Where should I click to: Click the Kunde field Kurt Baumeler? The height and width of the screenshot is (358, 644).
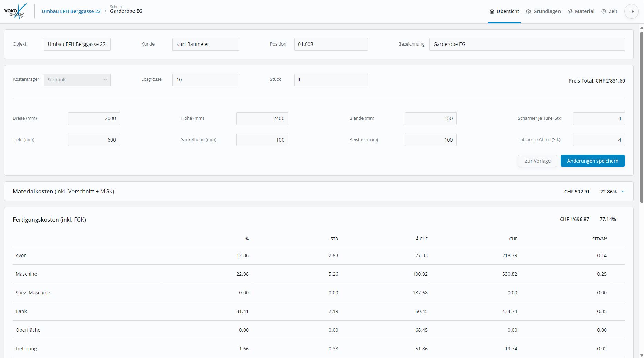[x=206, y=44]
